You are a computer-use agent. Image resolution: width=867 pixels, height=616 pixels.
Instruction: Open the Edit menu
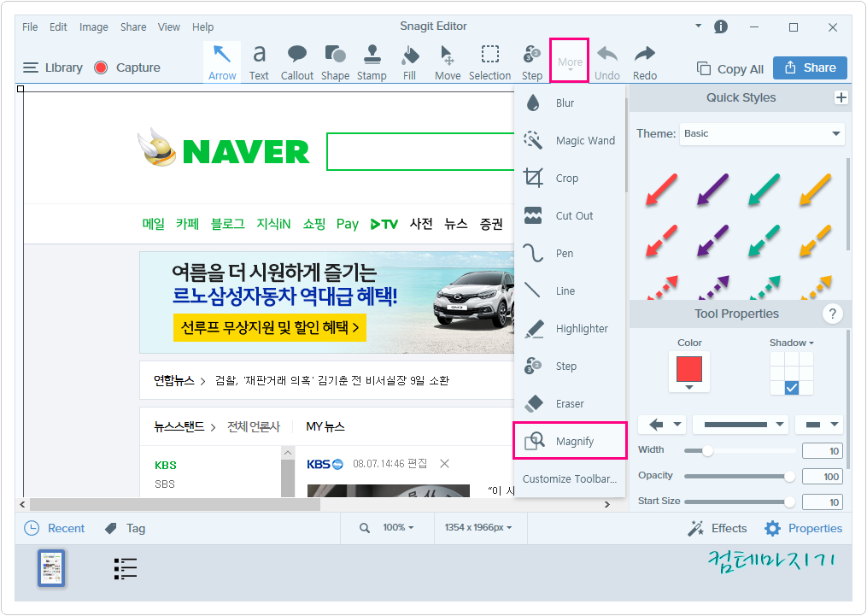click(x=58, y=26)
